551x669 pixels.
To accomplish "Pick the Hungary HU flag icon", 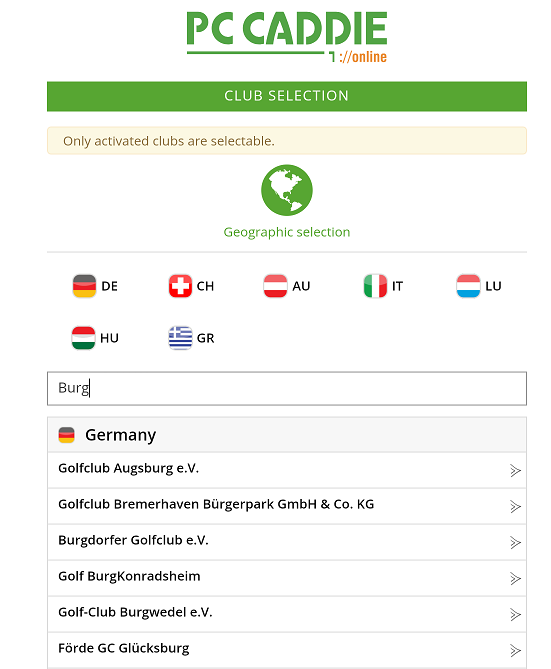I will tap(83, 338).
